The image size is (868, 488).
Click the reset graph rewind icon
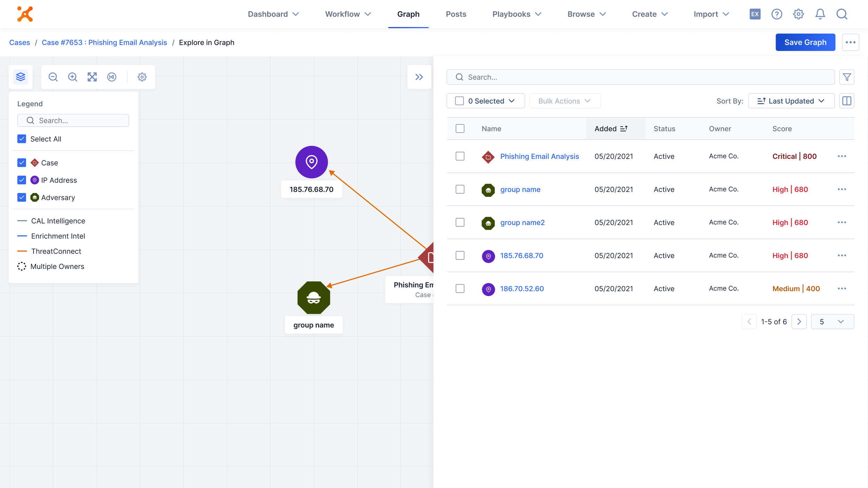[112, 77]
